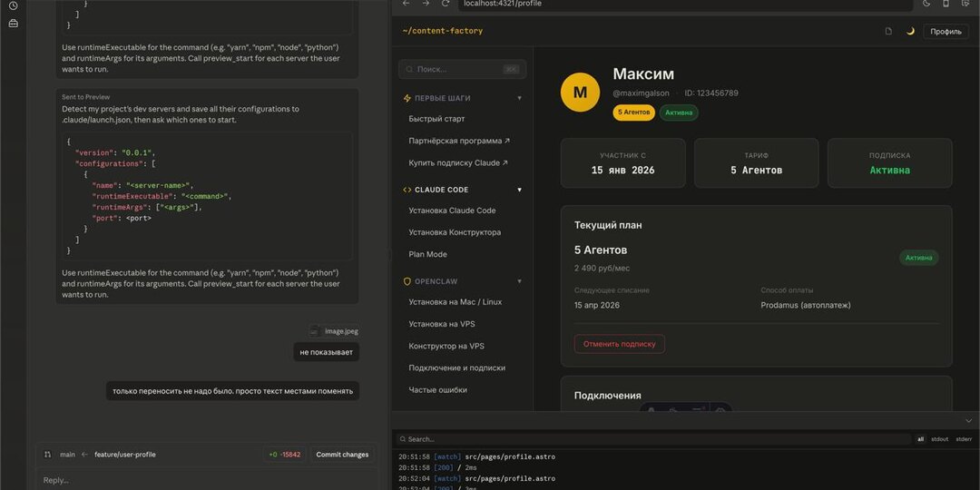Click the УЧАСТНИК С 15 янв 2026 card
This screenshot has height=490, width=980.
point(622,163)
